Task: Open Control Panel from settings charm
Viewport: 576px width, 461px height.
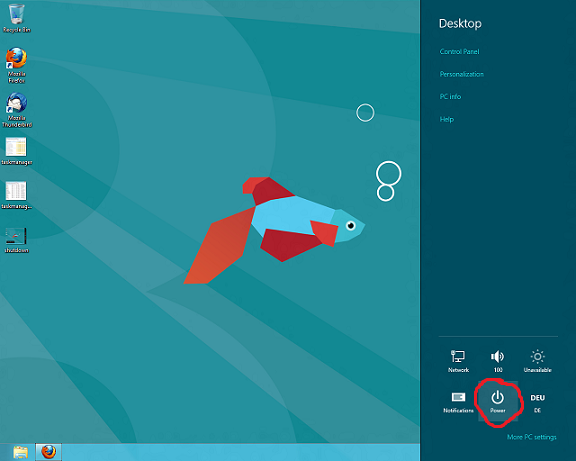Action: tap(459, 51)
